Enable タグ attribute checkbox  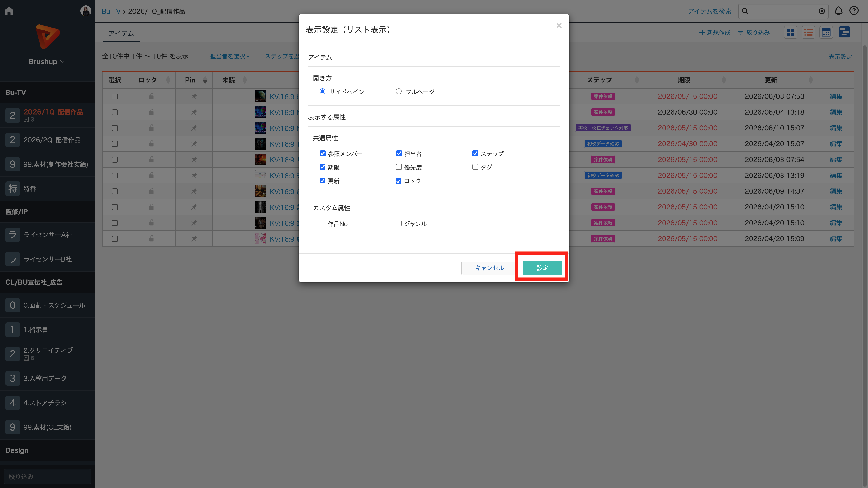pos(475,167)
